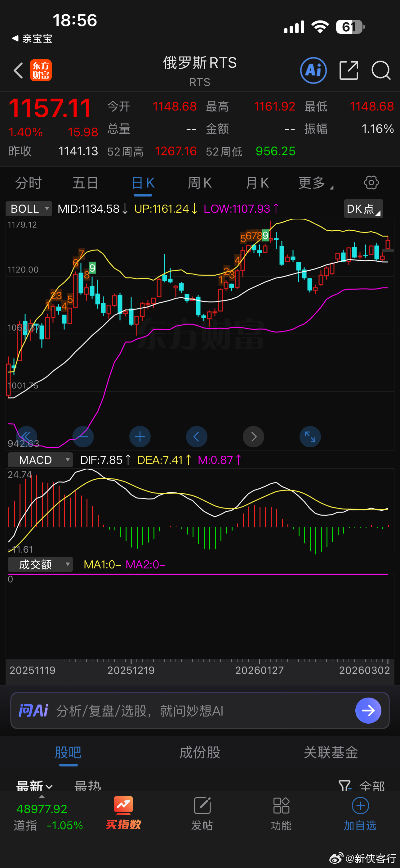Image resolution: width=400 pixels, height=868 pixels.
Task: Switch to 分时 chart tab
Action: 28,183
